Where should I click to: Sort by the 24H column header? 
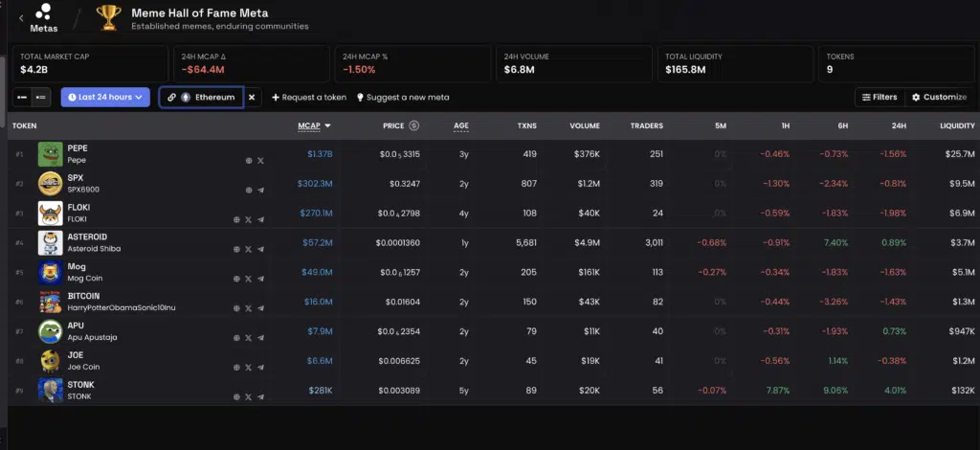pyautogui.click(x=899, y=125)
